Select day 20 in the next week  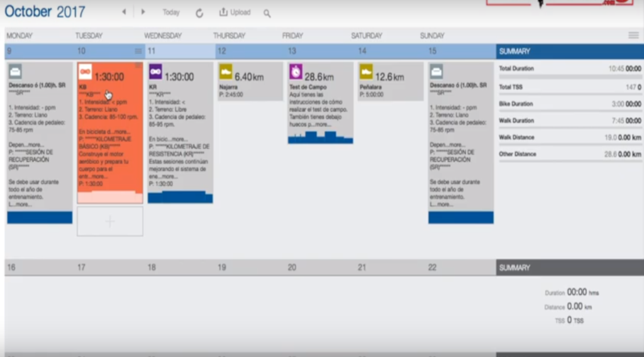pos(321,268)
